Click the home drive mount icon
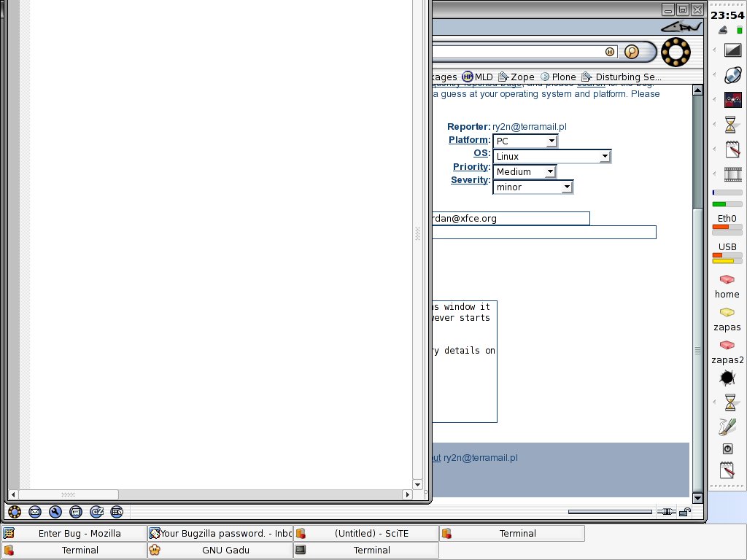 point(727,280)
